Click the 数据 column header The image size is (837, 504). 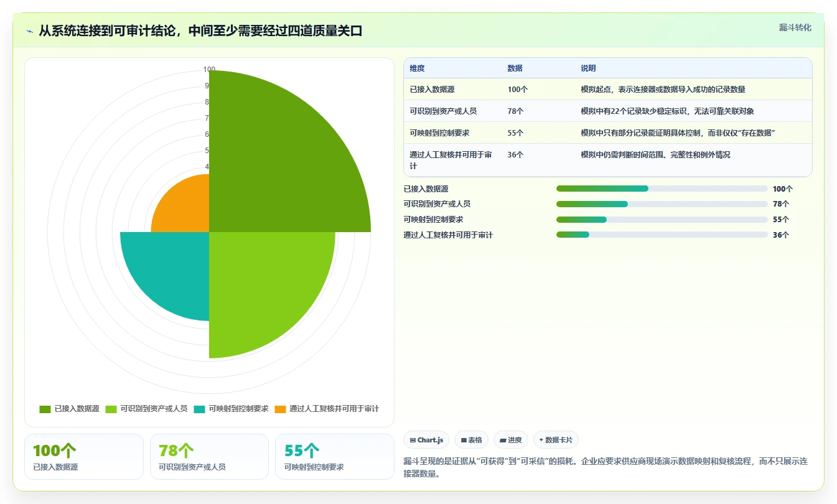coord(515,68)
